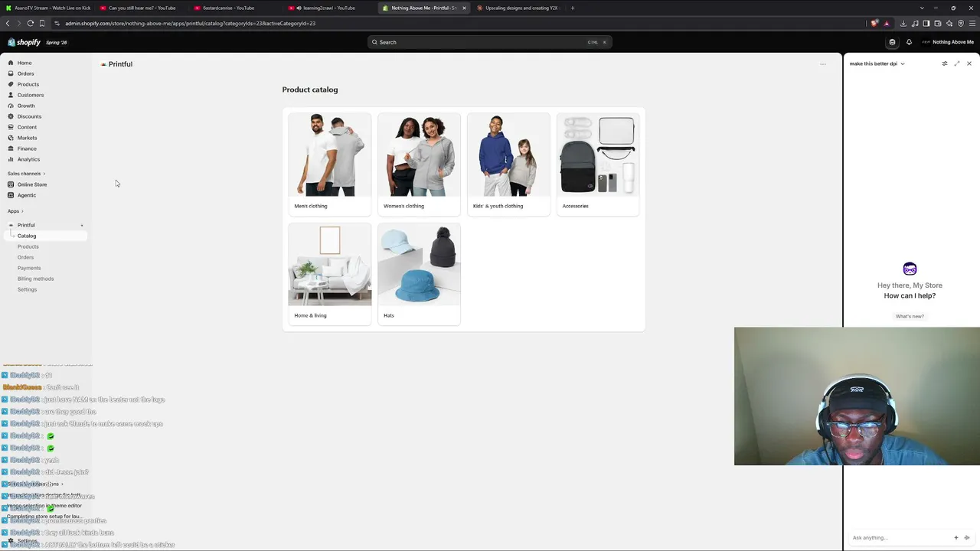Open the 'make this better dpi' conversation dropdown
This screenshot has height=551, width=980.
pos(877,64)
